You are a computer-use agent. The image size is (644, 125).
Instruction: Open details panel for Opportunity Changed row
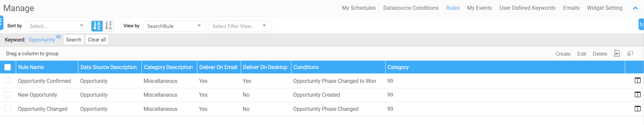pyautogui.click(x=638, y=109)
